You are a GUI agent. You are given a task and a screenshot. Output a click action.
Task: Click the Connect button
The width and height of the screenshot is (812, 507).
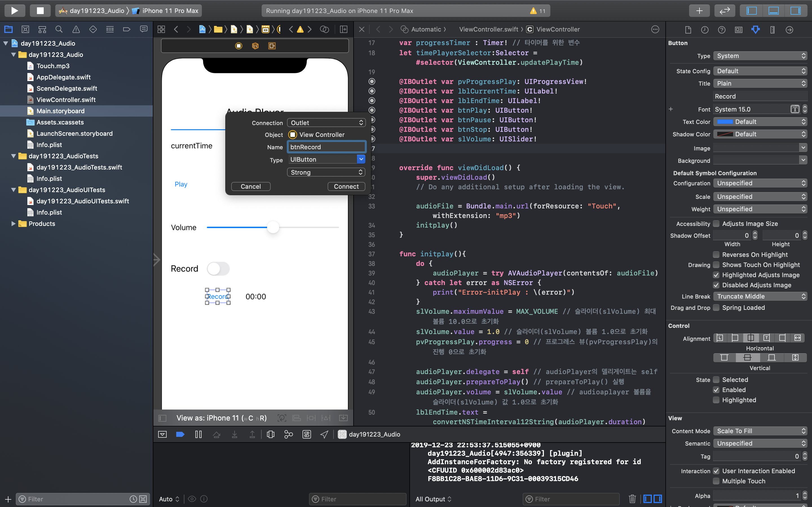pyautogui.click(x=346, y=186)
